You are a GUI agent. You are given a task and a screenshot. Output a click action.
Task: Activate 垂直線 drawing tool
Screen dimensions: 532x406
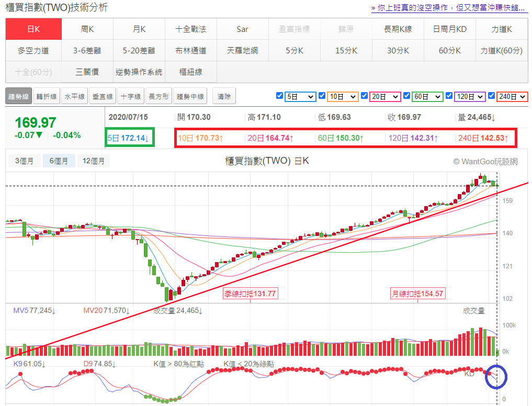click(103, 96)
